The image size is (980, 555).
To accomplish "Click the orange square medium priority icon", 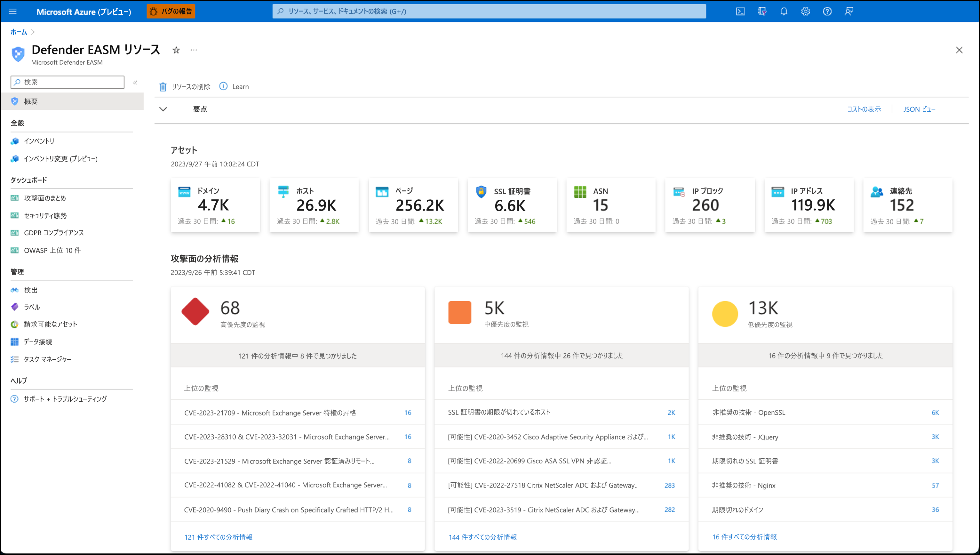I will (x=459, y=312).
